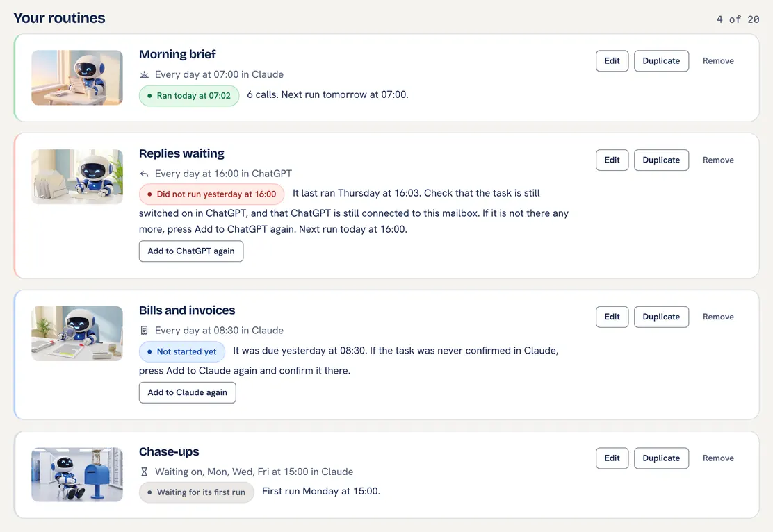Duplicate the Bills and invoices routine
The height and width of the screenshot is (532, 773).
click(661, 317)
